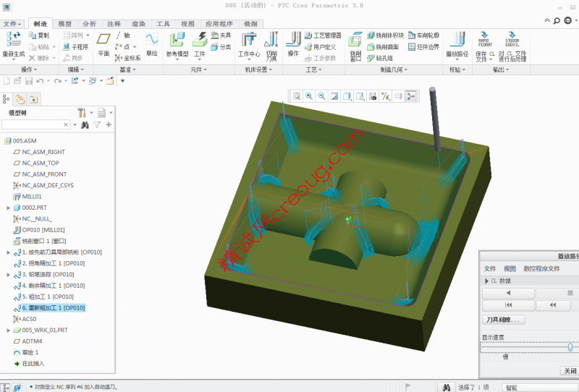Expand the CL 数据 section
Image resolution: width=579 pixels, height=392 pixels.
486,281
